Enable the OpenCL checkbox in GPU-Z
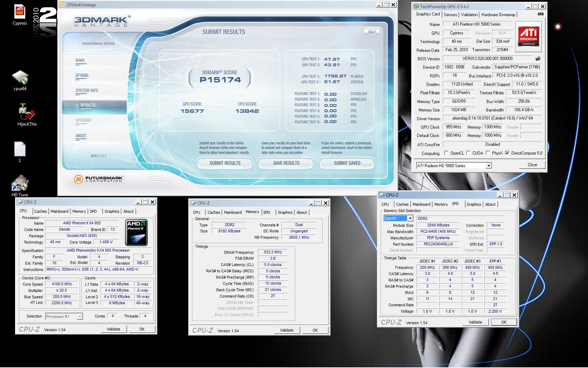Image resolution: width=588 pixels, height=368 pixels. coord(446,153)
